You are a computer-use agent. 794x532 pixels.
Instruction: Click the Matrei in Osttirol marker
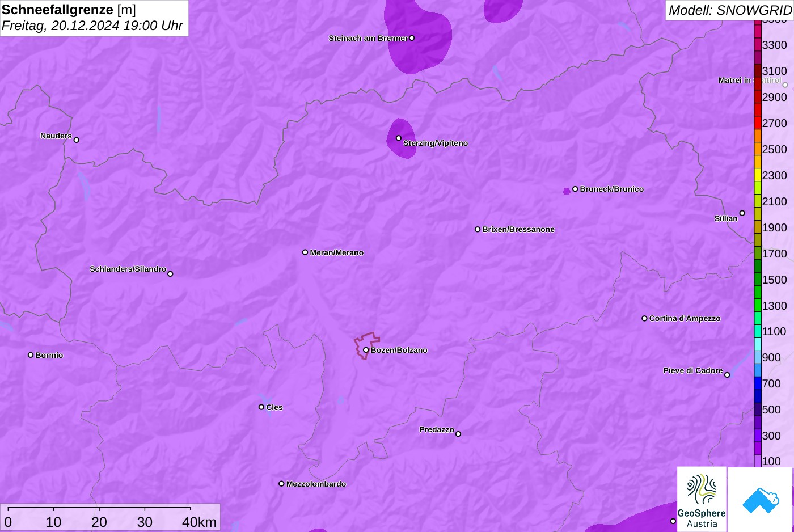tap(785, 85)
